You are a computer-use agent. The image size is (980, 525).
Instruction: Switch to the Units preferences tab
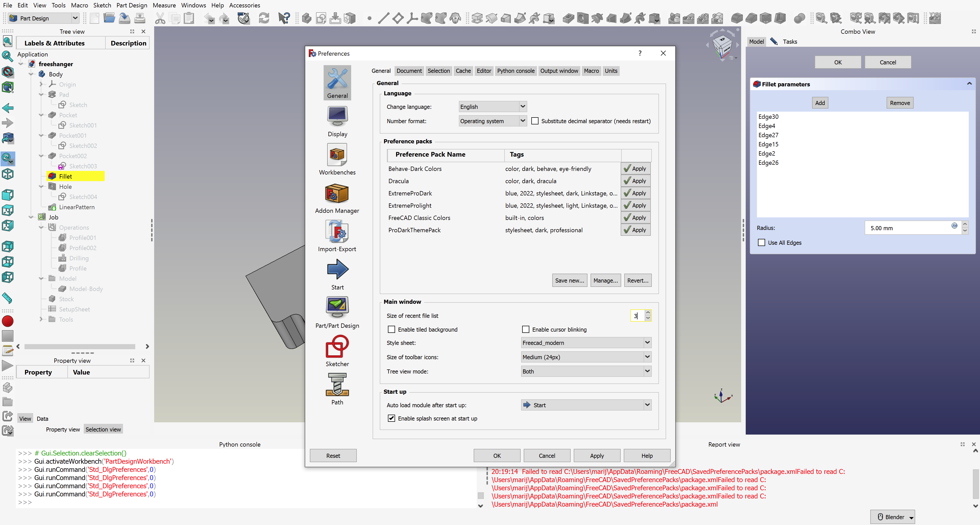(611, 71)
